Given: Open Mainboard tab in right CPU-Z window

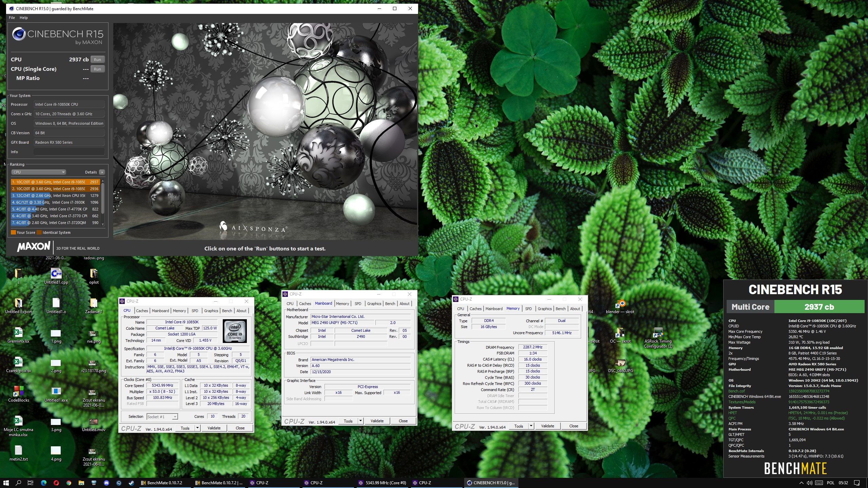Looking at the screenshot, I should [x=494, y=309].
